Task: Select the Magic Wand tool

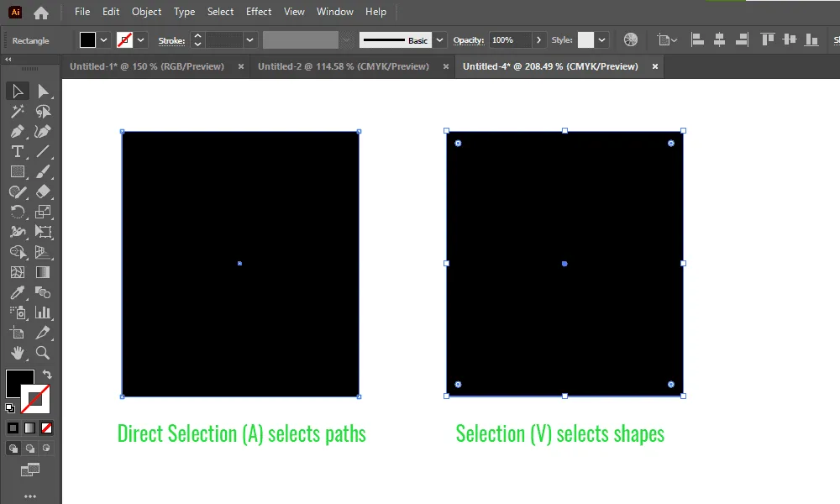Action: [17, 112]
